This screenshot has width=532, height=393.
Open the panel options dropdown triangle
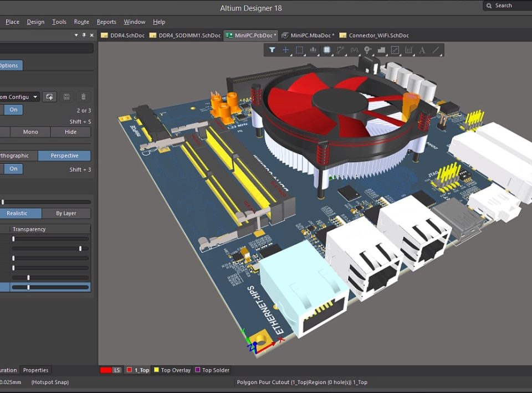point(76,35)
